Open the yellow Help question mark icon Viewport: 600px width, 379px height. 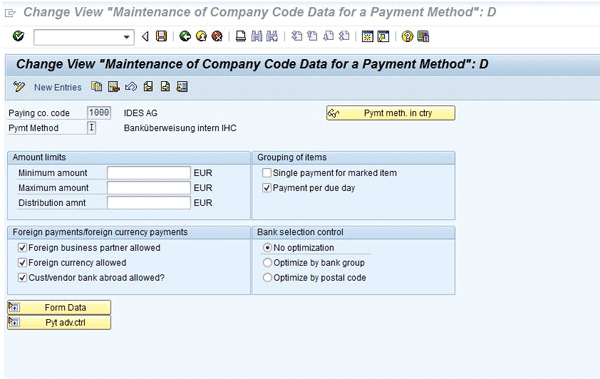click(407, 36)
